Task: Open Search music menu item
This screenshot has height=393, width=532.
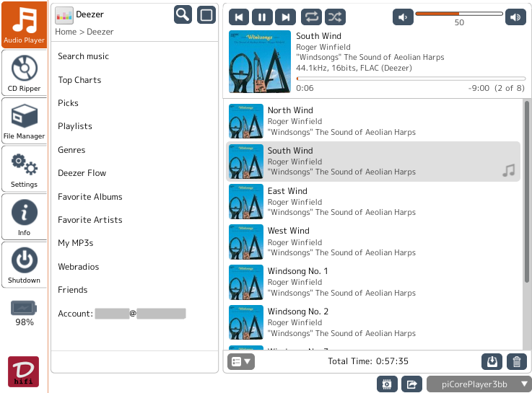Action: (x=84, y=56)
